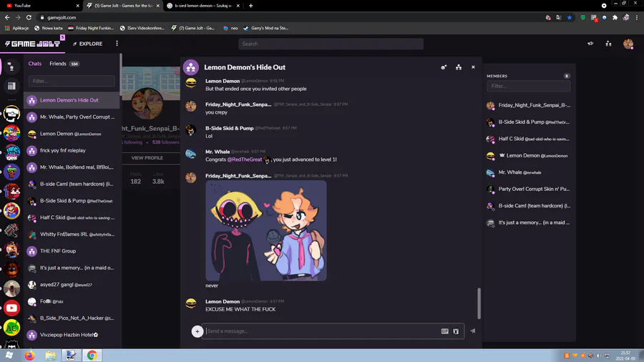Image resolution: width=644 pixels, height=362 pixels.
Task: Open the three-dot menu beside Explore
Action: [117, 44]
